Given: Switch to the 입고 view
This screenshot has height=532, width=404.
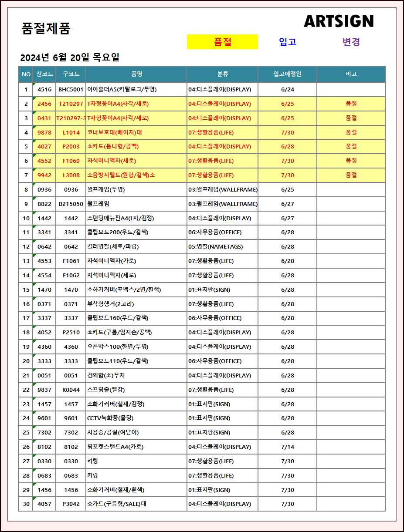Looking at the screenshot, I should click(x=288, y=42).
